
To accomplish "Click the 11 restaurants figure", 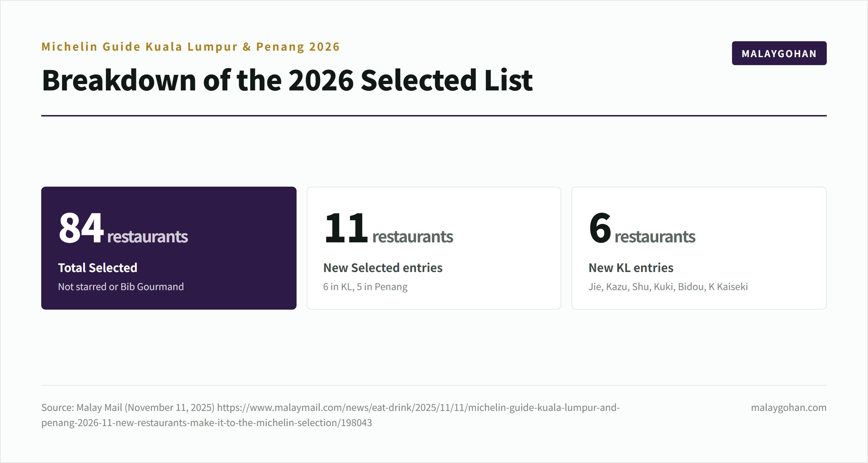I will click(388, 228).
